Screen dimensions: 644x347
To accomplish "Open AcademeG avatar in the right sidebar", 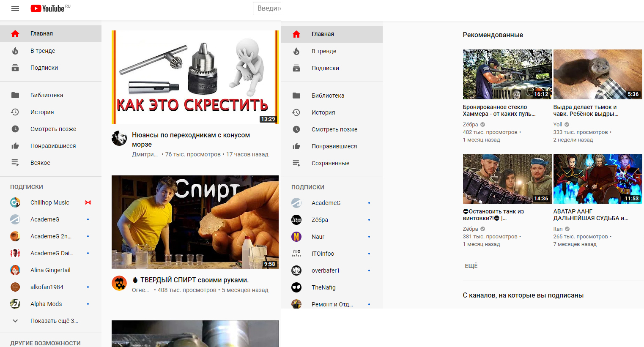I will click(x=296, y=203).
